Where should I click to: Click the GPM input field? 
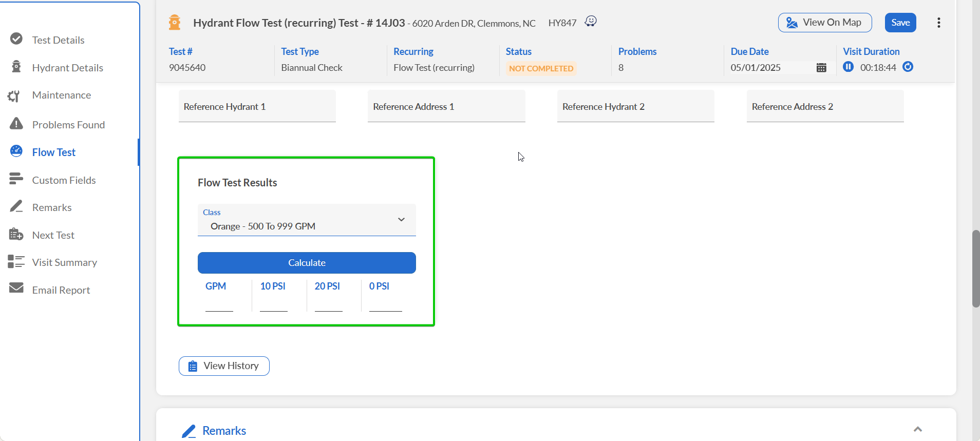pos(219,304)
